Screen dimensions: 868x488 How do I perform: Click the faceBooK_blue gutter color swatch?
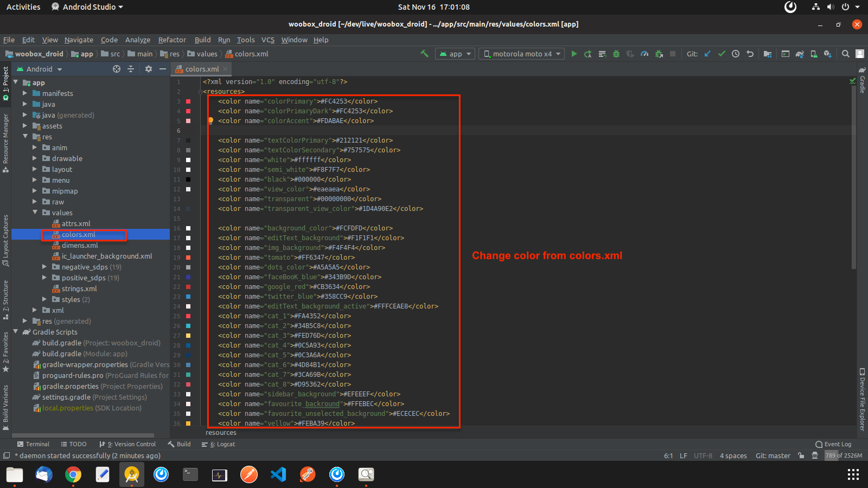pyautogui.click(x=188, y=277)
